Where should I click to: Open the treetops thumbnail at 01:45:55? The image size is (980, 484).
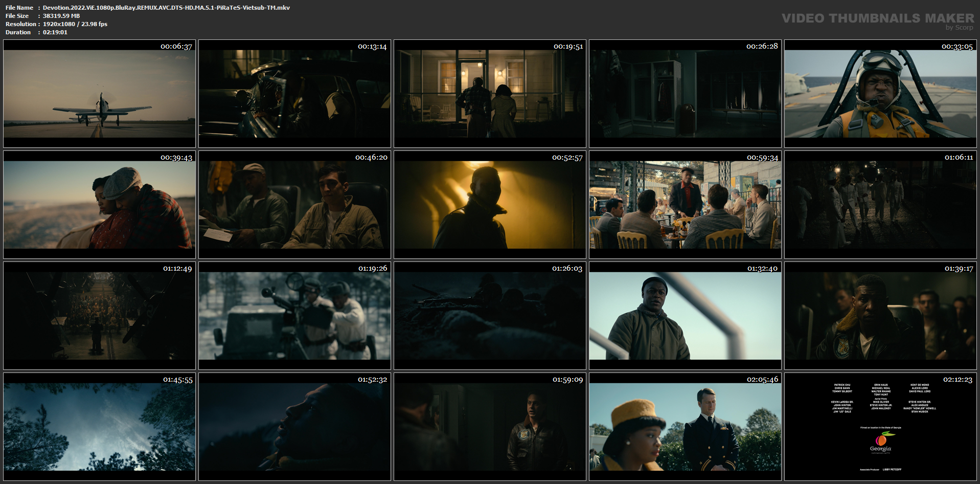click(99, 427)
